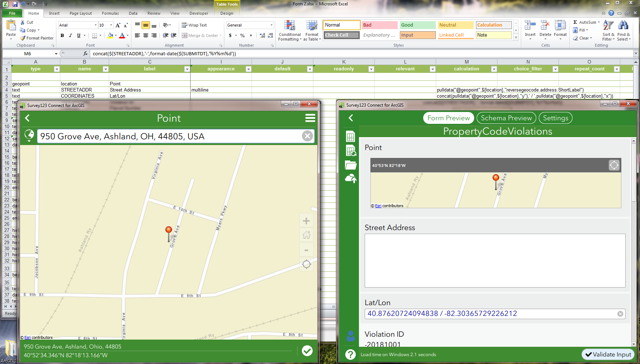Screen dimensions: 640x364
Task: Switch to the Formulas ribbon tab
Action: [x=110, y=13]
